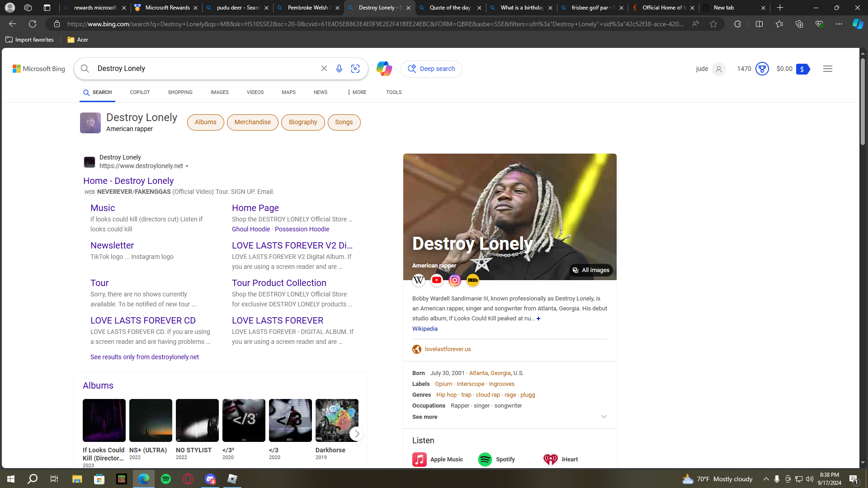Click the microphone voice search icon
This screenshot has height=488, width=868.
[x=339, y=69]
